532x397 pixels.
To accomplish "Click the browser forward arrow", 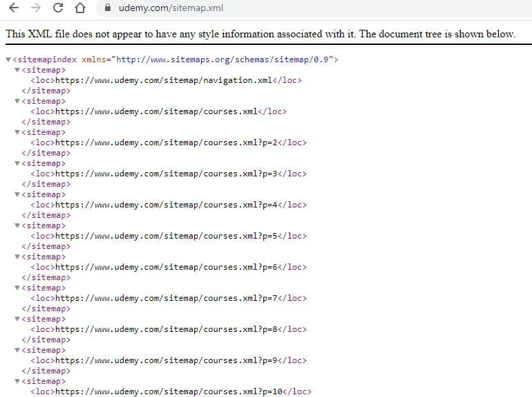I will (37, 9).
